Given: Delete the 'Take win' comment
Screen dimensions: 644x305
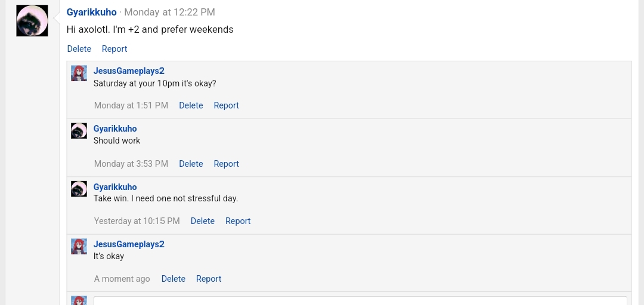Looking at the screenshot, I should coord(203,221).
